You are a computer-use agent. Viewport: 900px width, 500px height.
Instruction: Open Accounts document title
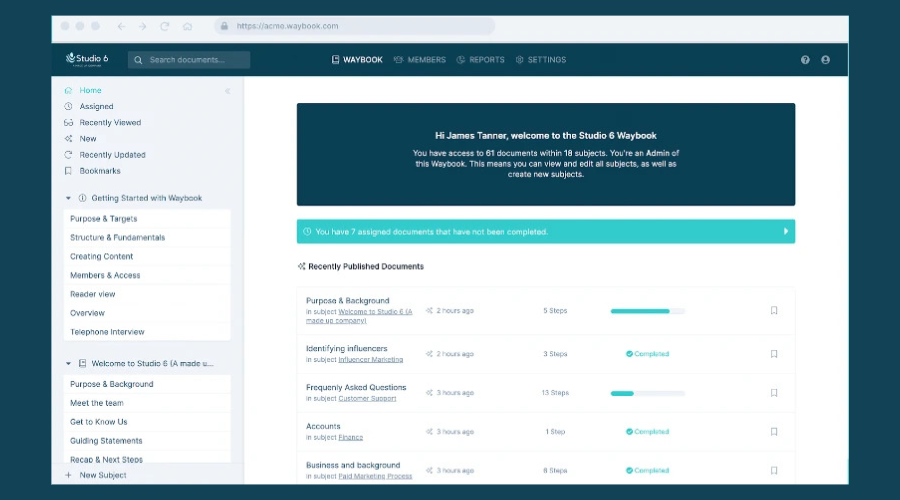tap(323, 426)
